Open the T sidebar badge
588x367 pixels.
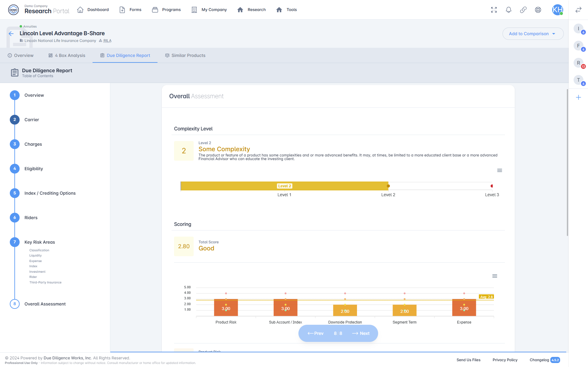pos(579,80)
